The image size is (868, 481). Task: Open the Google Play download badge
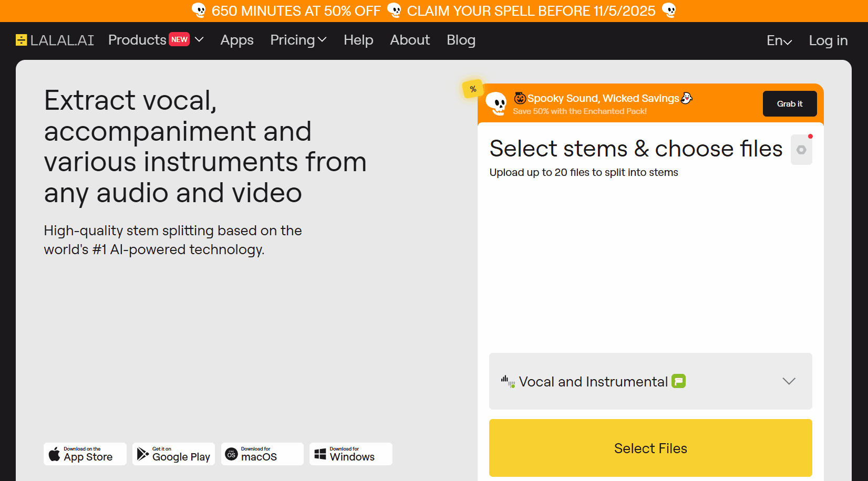tap(174, 454)
